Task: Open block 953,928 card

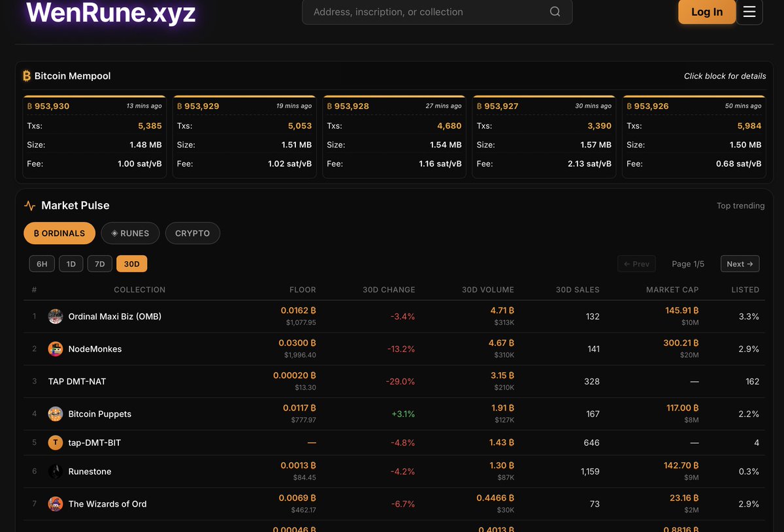Action: click(394, 136)
